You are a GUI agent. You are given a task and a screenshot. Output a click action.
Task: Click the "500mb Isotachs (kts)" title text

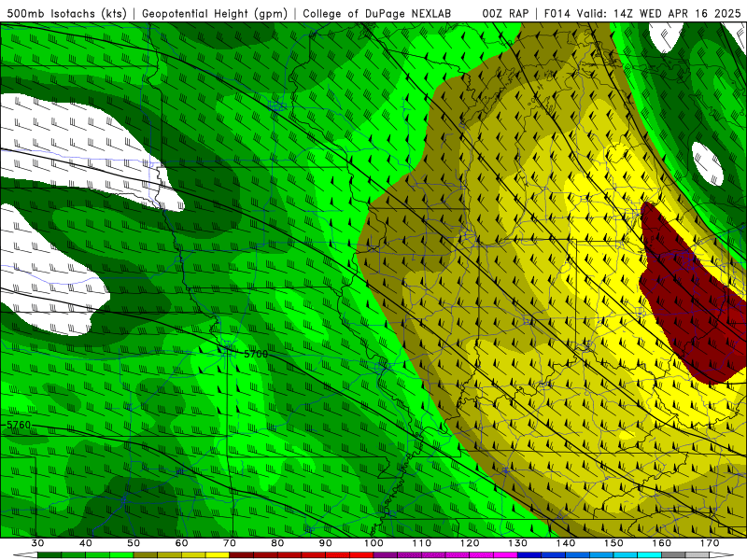point(66,14)
